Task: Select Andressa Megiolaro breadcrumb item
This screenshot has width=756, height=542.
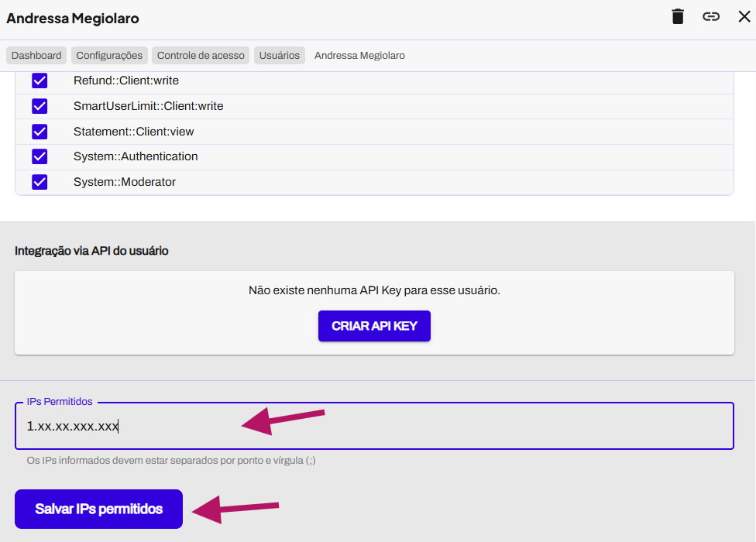Action: pos(359,56)
